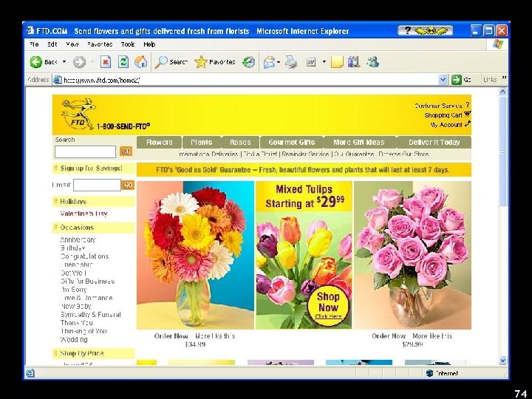Click the pink roses bouquet image

[x=412, y=255]
